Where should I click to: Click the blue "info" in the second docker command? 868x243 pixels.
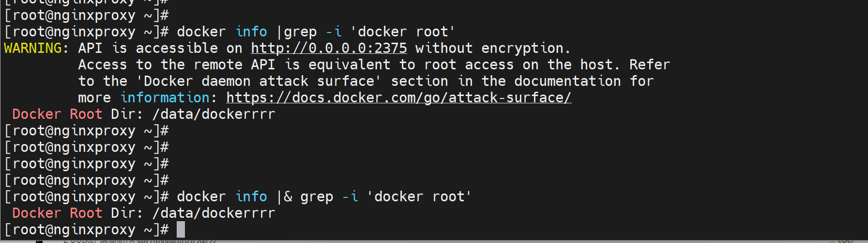click(251, 197)
